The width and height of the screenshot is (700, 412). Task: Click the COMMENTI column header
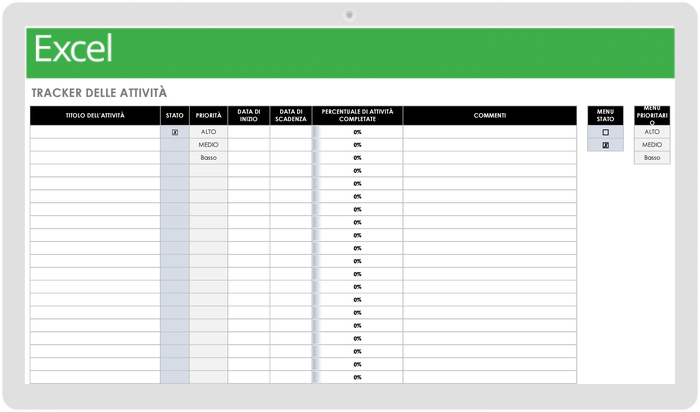click(490, 116)
